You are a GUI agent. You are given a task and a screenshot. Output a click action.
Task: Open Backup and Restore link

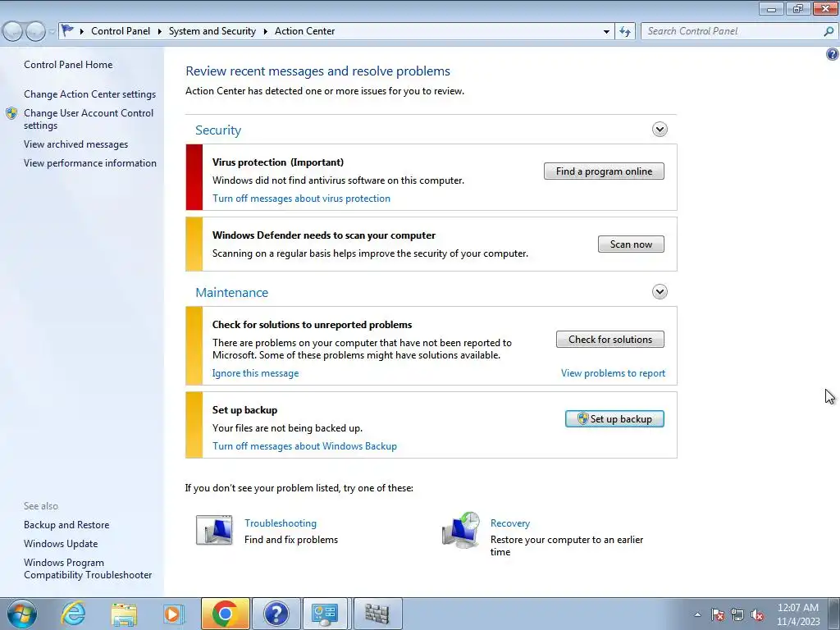click(66, 524)
